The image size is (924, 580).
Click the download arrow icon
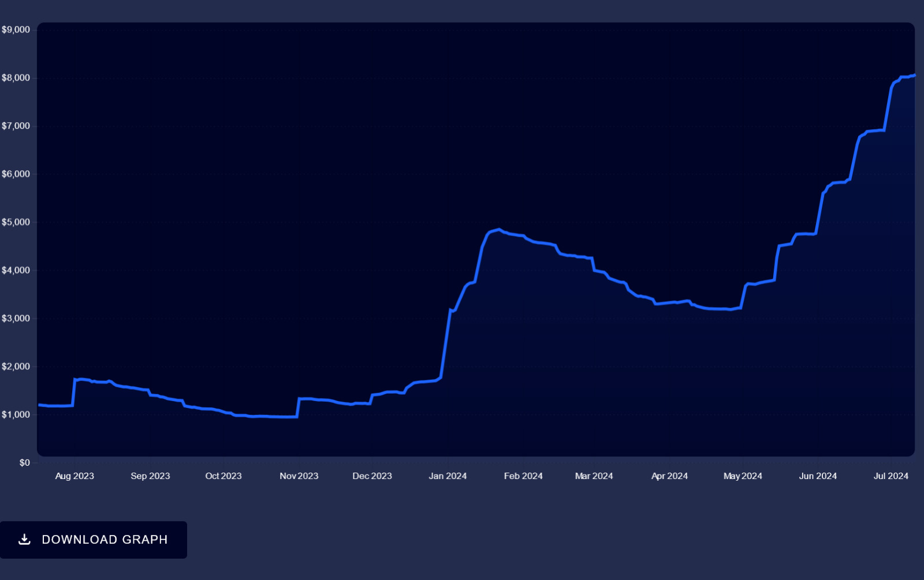click(x=24, y=540)
